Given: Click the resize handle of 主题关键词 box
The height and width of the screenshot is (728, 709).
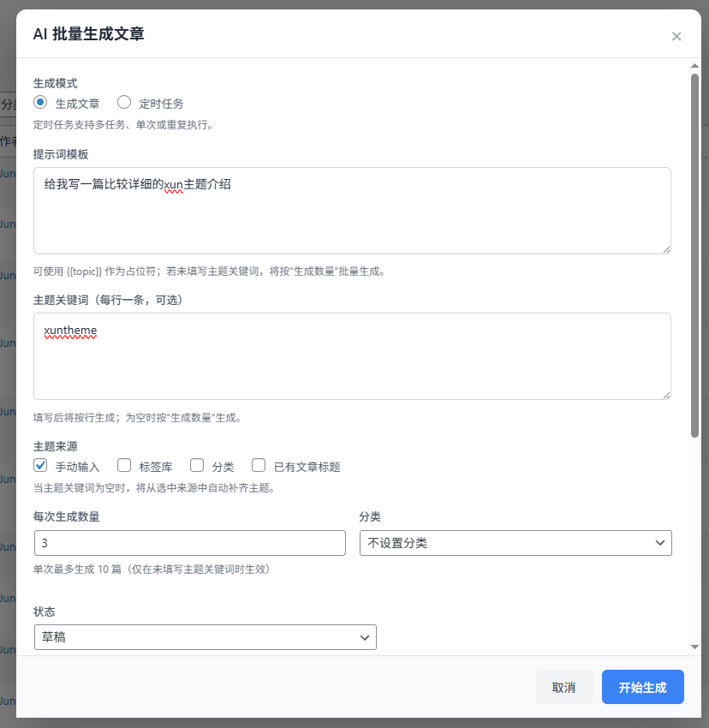Looking at the screenshot, I should 665,394.
